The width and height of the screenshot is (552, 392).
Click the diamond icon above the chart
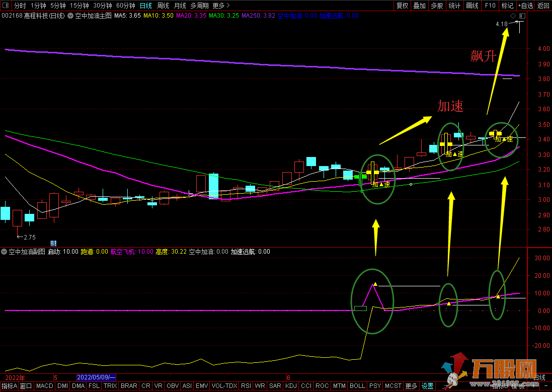click(x=513, y=16)
